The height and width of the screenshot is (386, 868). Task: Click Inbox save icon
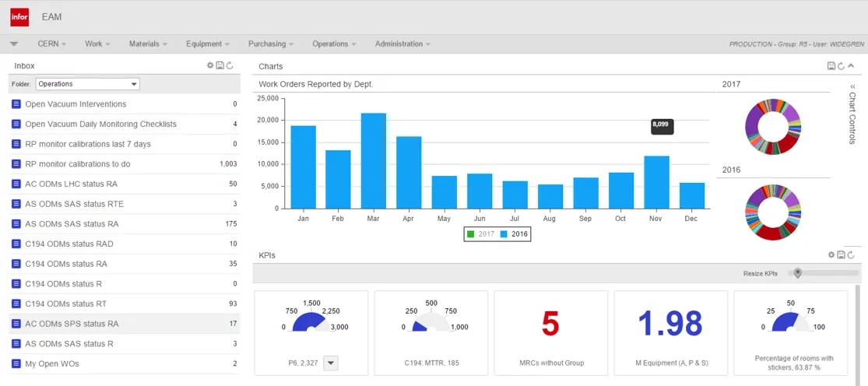220,65
